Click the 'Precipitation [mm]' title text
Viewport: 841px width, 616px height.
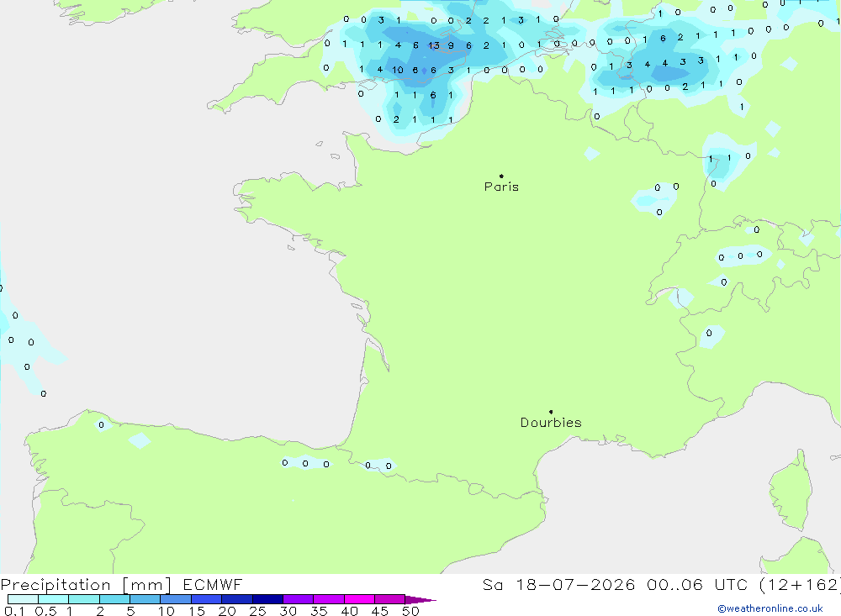(x=86, y=585)
